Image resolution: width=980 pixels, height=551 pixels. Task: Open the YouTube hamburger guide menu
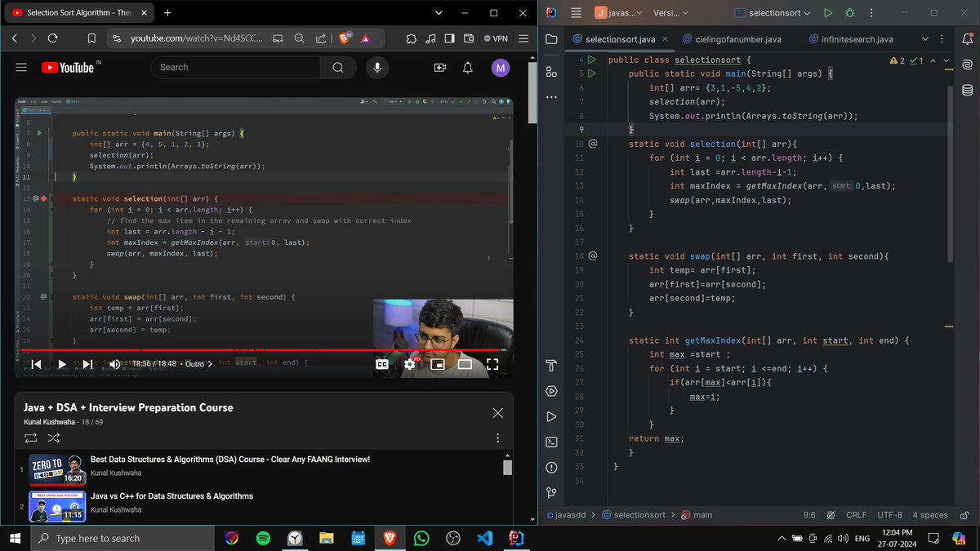[21, 68]
